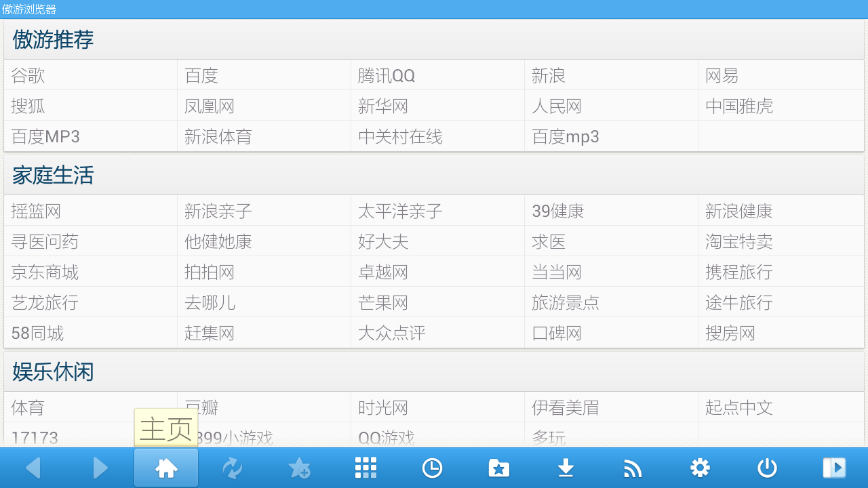This screenshot has width=868, height=488.
Task: Open 搜房网
Action: coord(730,333)
